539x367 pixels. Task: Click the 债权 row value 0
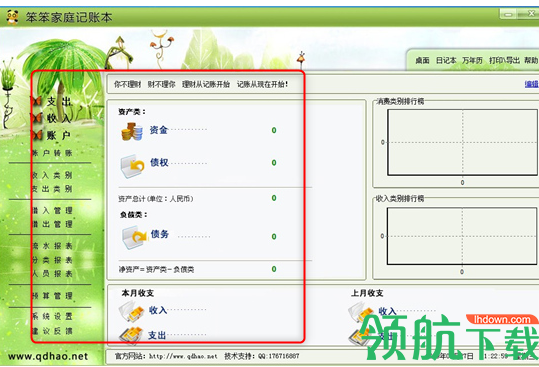(x=274, y=163)
